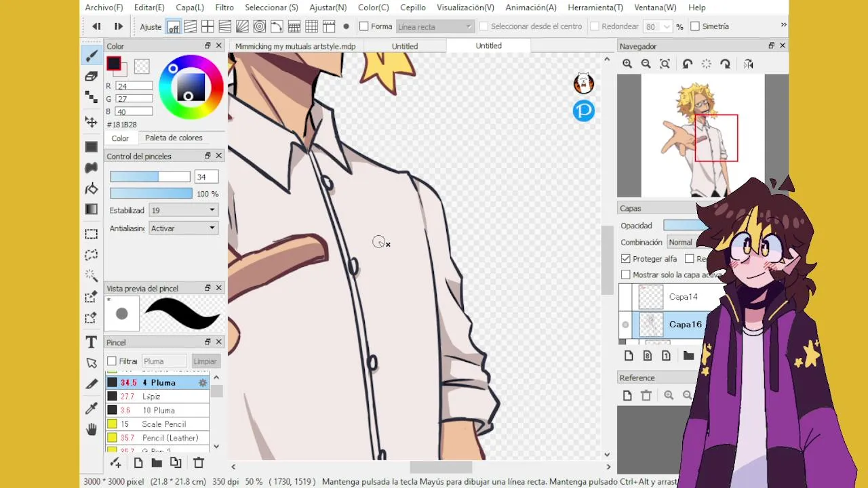Select the Gradient tool
Viewport: 868px width, 488px height.
92,209
